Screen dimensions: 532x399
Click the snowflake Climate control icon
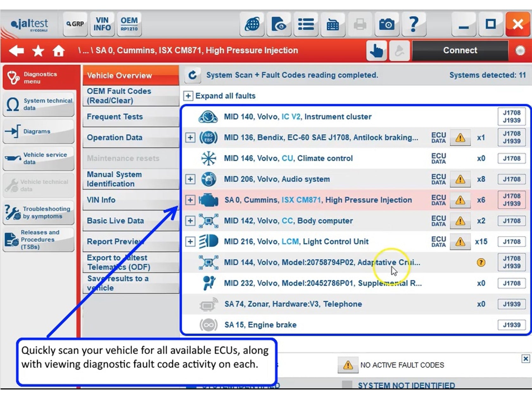(x=208, y=158)
